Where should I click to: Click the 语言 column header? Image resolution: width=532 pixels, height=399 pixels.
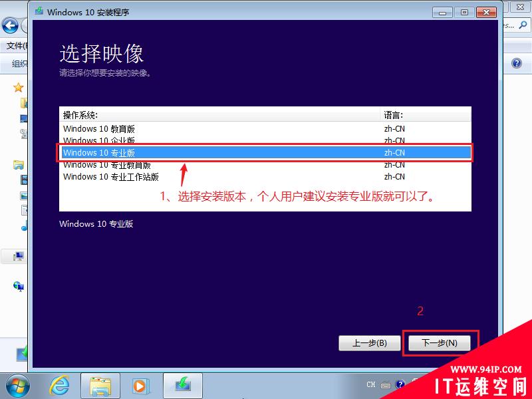pyautogui.click(x=426, y=115)
